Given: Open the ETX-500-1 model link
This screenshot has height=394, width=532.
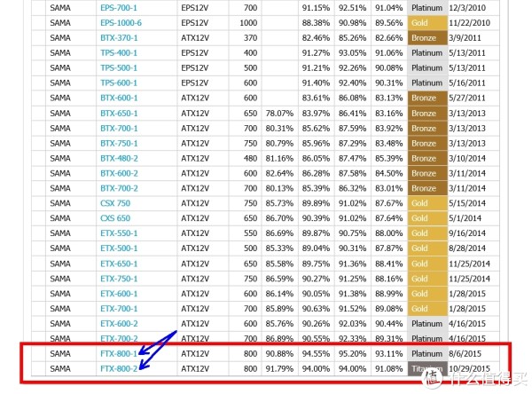Looking at the screenshot, I should pyautogui.click(x=119, y=248).
